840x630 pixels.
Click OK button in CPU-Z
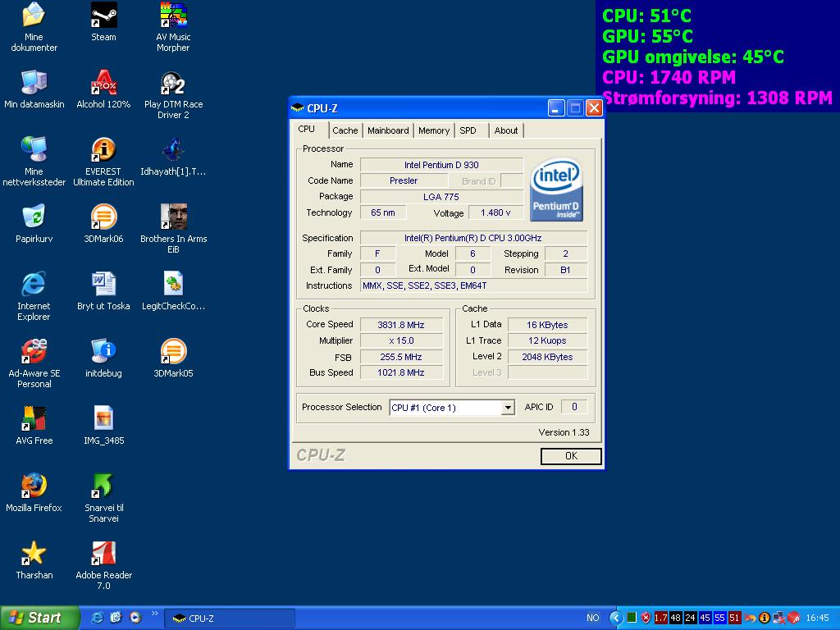(x=571, y=456)
